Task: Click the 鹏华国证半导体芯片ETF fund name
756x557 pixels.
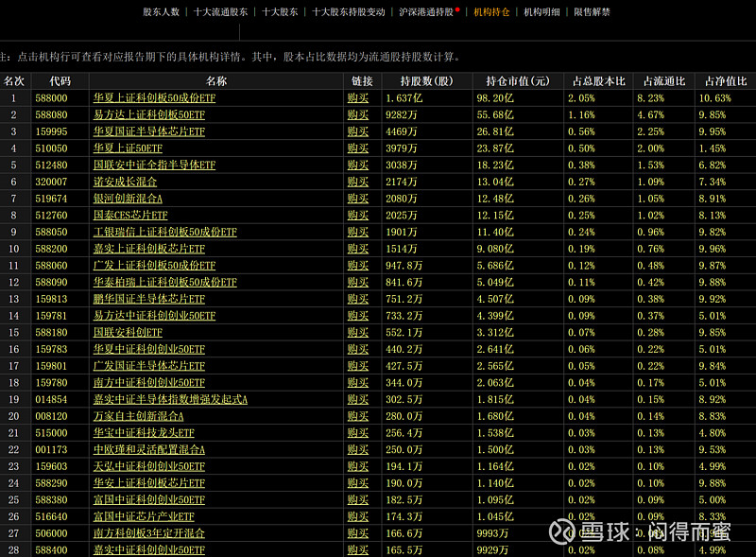Action: pyautogui.click(x=149, y=299)
